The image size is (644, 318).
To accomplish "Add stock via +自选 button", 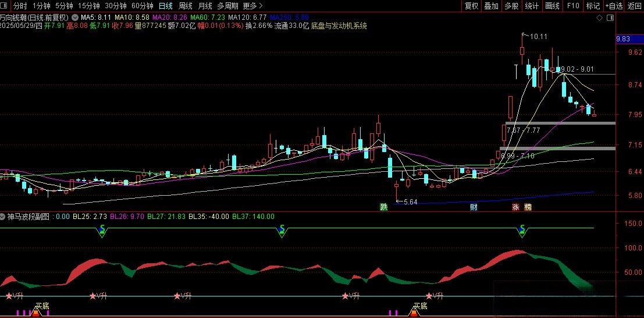I will point(613,6).
